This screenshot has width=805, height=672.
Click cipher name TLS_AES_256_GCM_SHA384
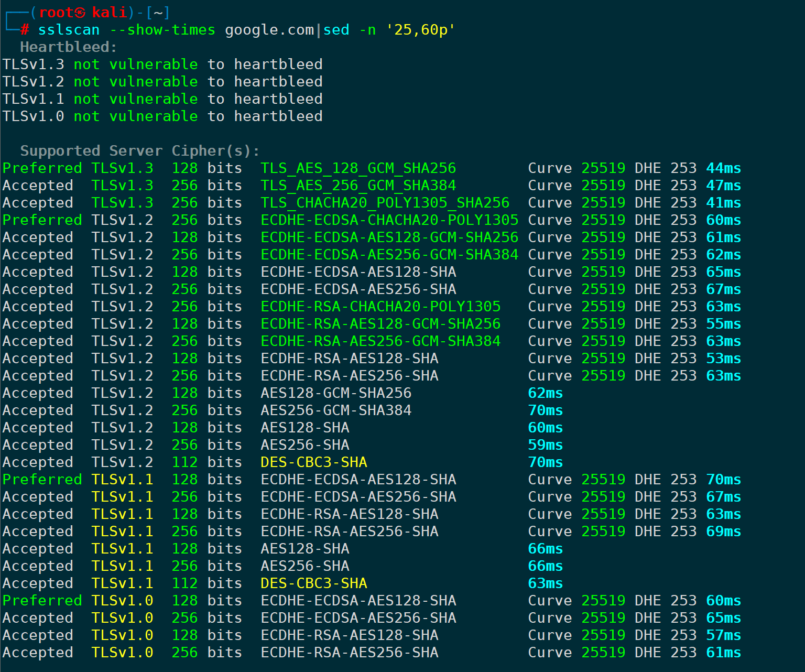click(x=358, y=186)
